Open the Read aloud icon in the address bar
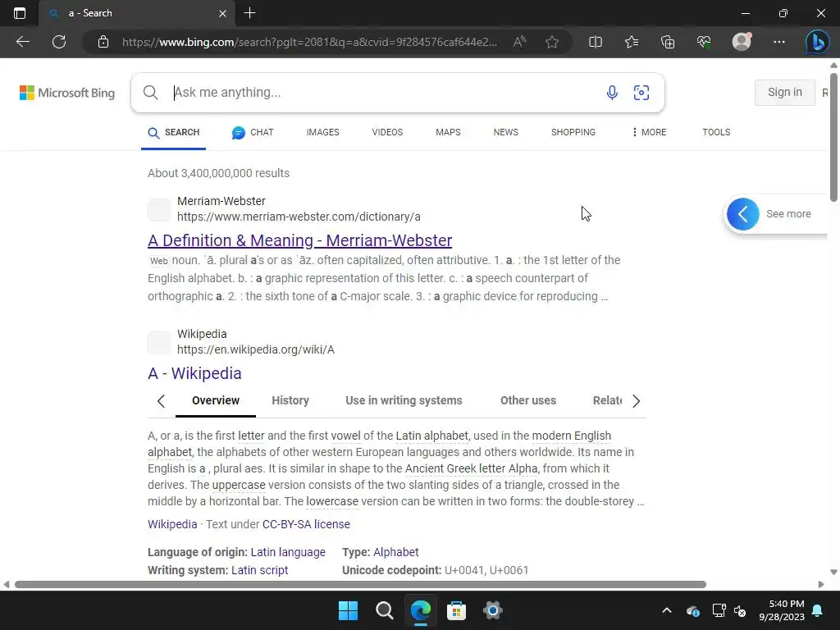The image size is (840, 630). [519, 42]
